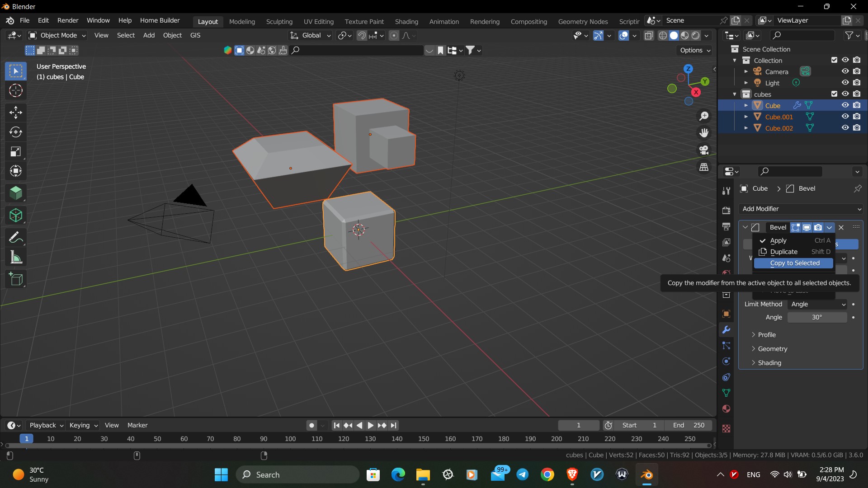Expand Cube.002 in the outliner
The width and height of the screenshot is (868, 488).
click(746, 128)
